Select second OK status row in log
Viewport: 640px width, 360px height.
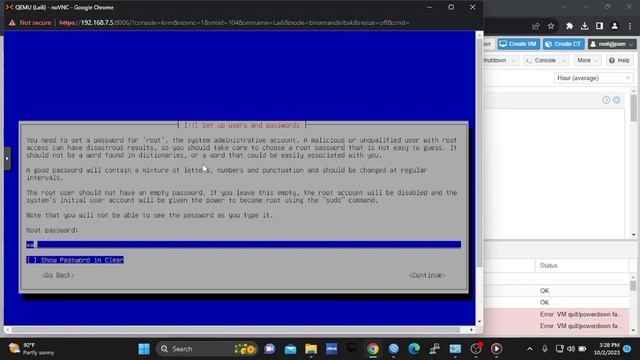[557, 302]
